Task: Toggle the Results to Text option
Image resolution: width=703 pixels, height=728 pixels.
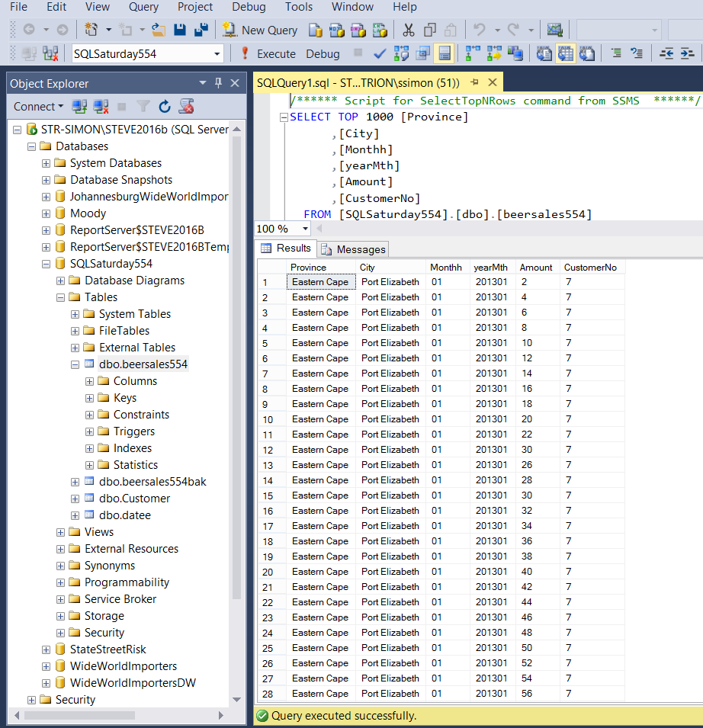Action: click(544, 54)
